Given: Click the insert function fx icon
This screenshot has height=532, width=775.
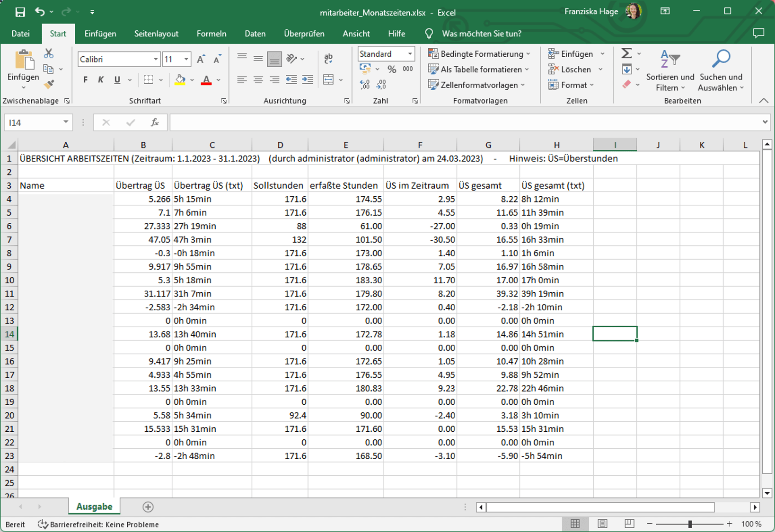Looking at the screenshot, I should [155, 122].
